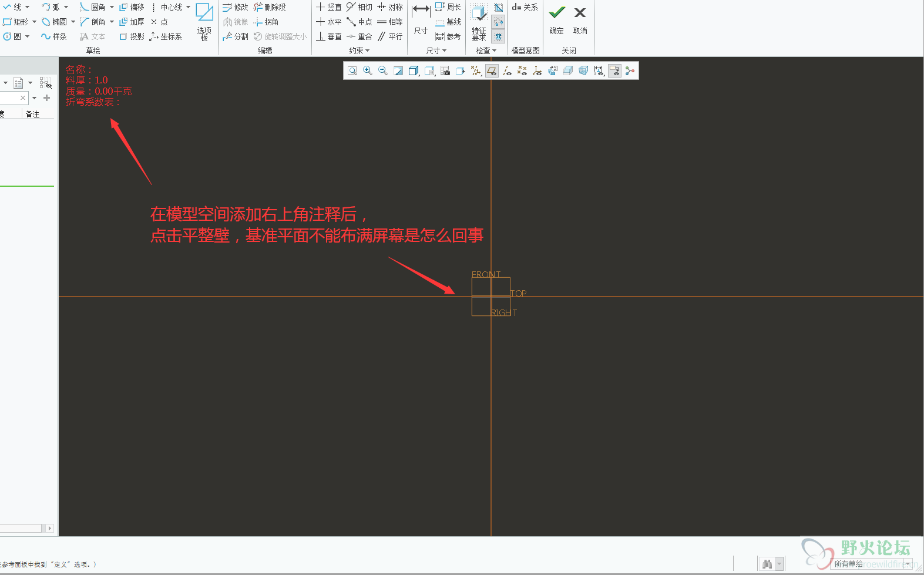924x575 pixels.
Task: Open Relations (关系) dialog
Action: 525,7
